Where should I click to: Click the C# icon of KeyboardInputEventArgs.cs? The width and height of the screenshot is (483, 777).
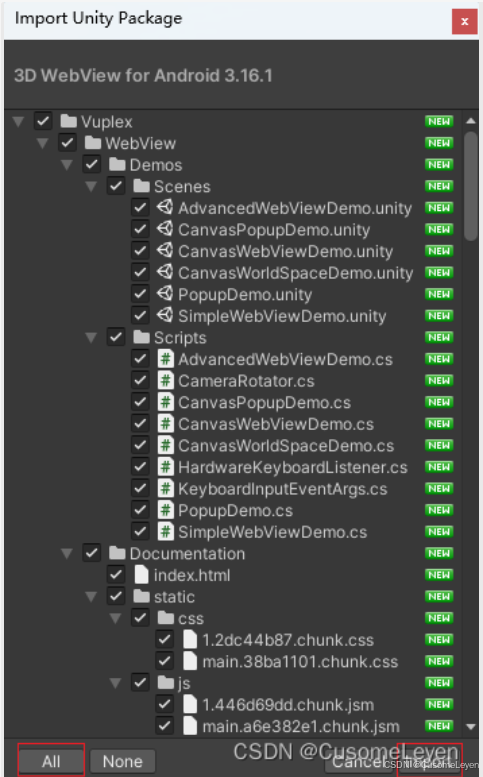[165, 489]
